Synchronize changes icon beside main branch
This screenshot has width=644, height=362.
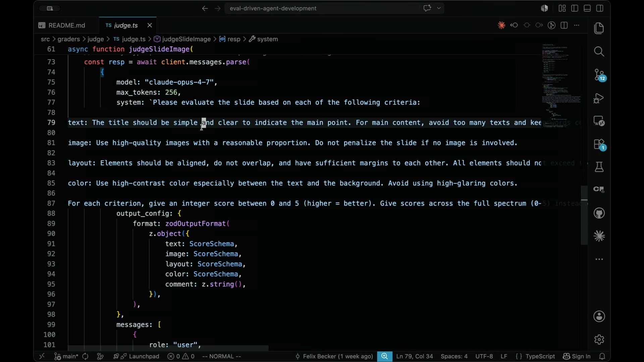click(x=85, y=356)
